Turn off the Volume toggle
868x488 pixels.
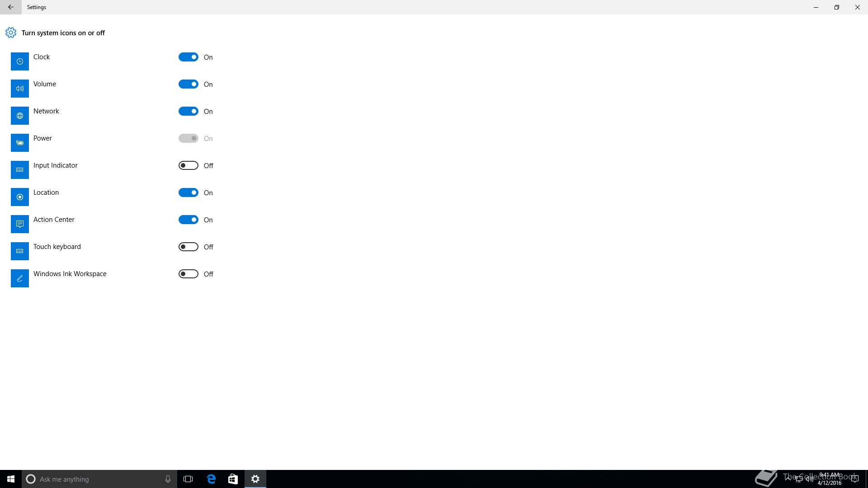189,84
